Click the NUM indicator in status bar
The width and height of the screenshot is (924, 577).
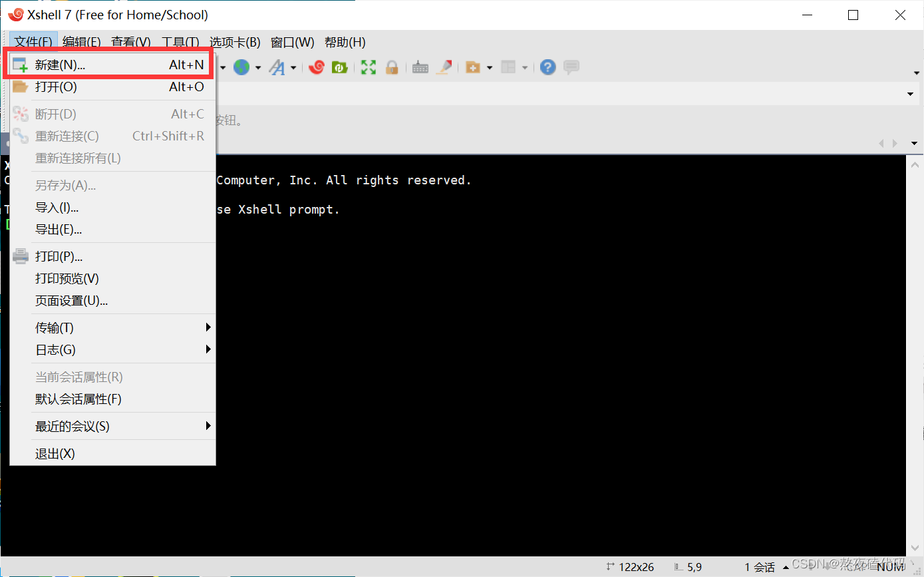pyautogui.click(x=890, y=567)
